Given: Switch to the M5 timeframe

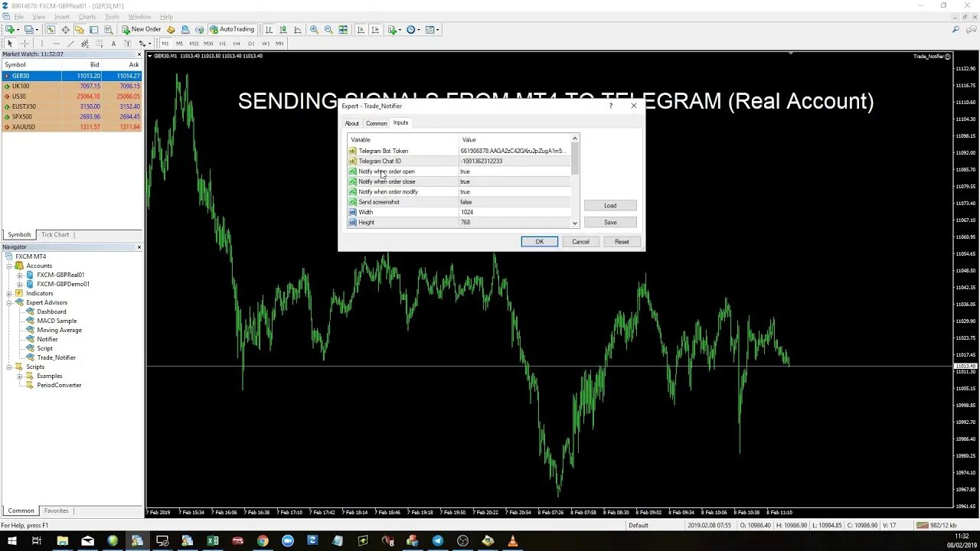Looking at the screenshot, I should pyautogui.click(x=179, y=43).
